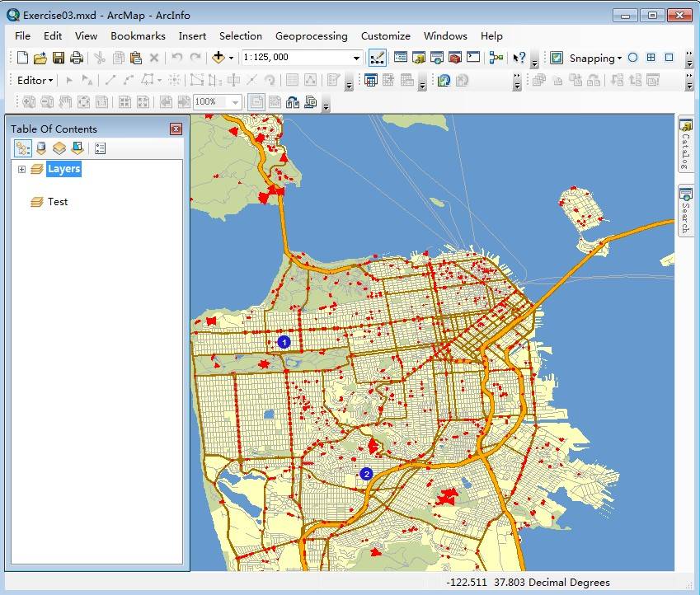700x595 pixels.
Task: Open the Python command window icon
Action: click(473, 57)
